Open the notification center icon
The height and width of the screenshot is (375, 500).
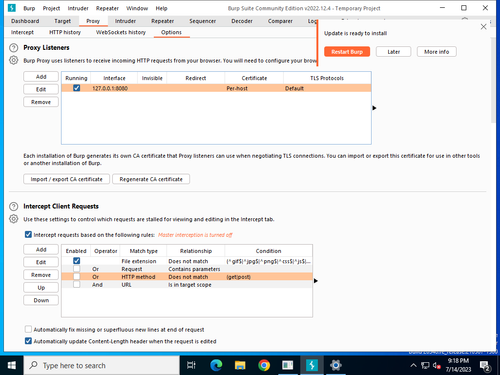pyautogui.click(x=485, y=366)
